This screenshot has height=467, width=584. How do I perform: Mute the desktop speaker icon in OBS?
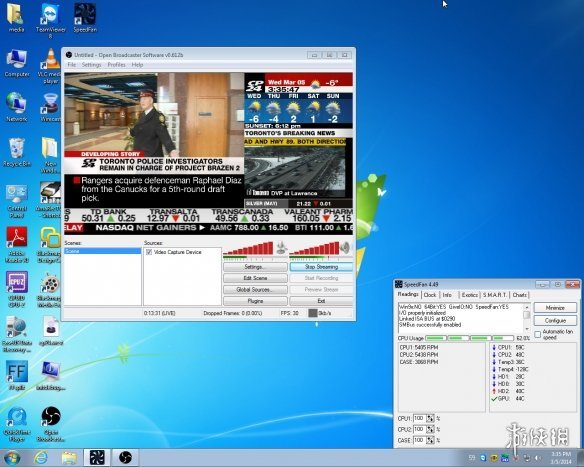tap(345, 248)
